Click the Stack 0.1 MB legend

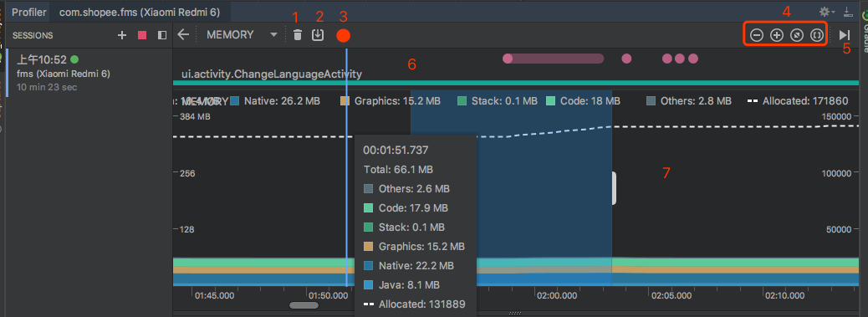[497, 101]
